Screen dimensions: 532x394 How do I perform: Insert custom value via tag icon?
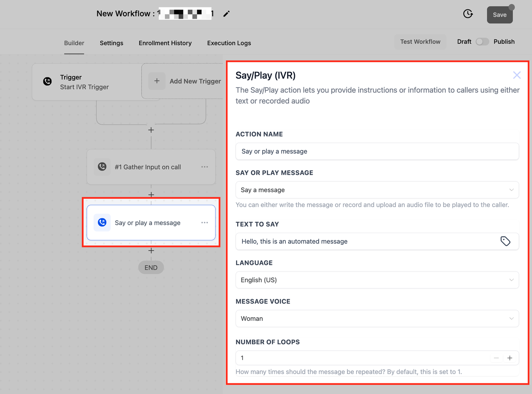coord(505,241)
